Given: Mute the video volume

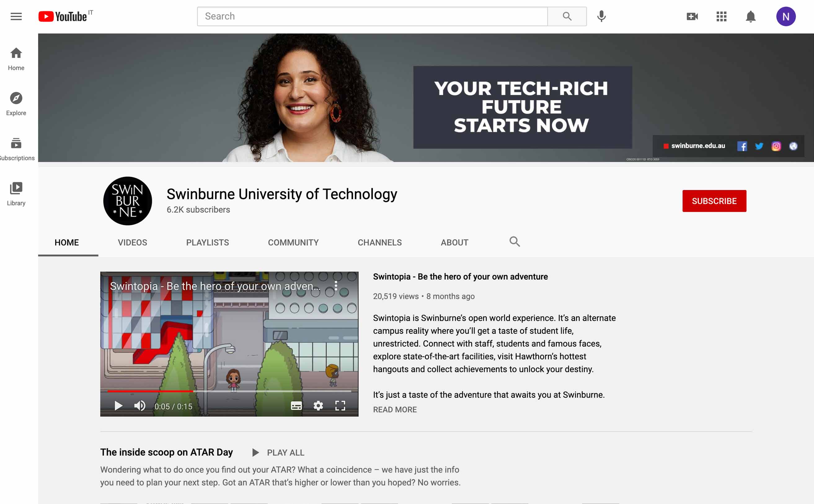Looking at the screenshot, I should (140, 406).
